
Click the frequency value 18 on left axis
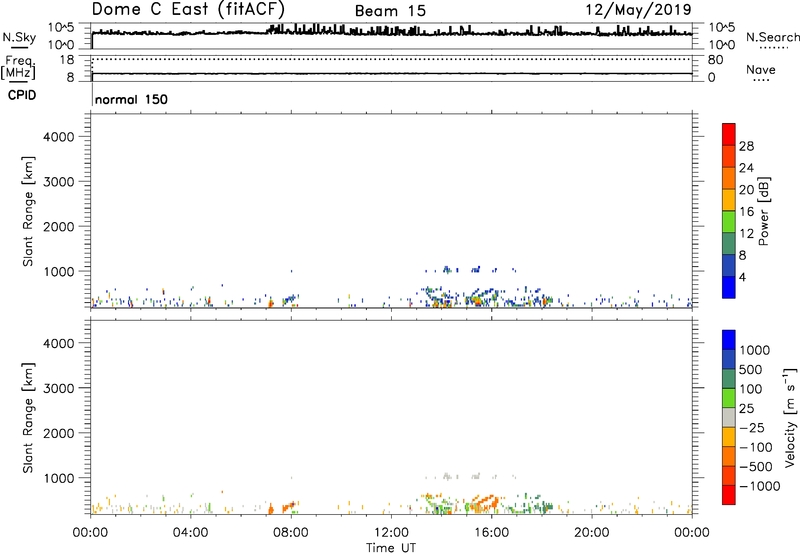67,60
